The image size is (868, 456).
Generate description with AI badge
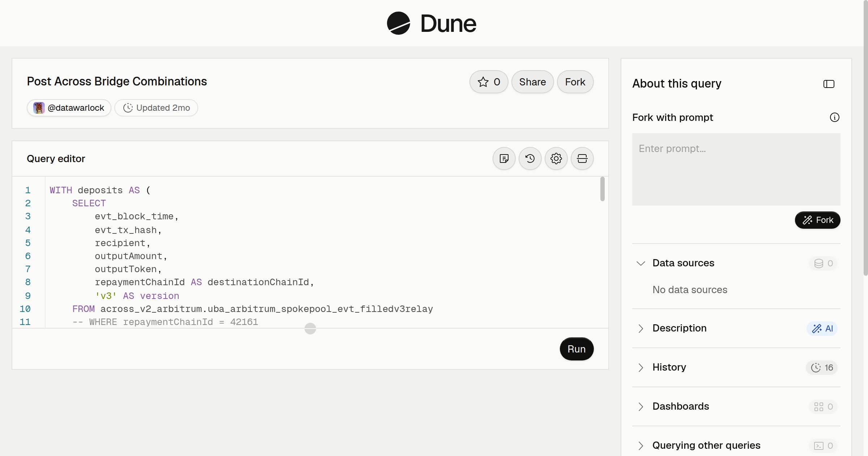(822, 328)
